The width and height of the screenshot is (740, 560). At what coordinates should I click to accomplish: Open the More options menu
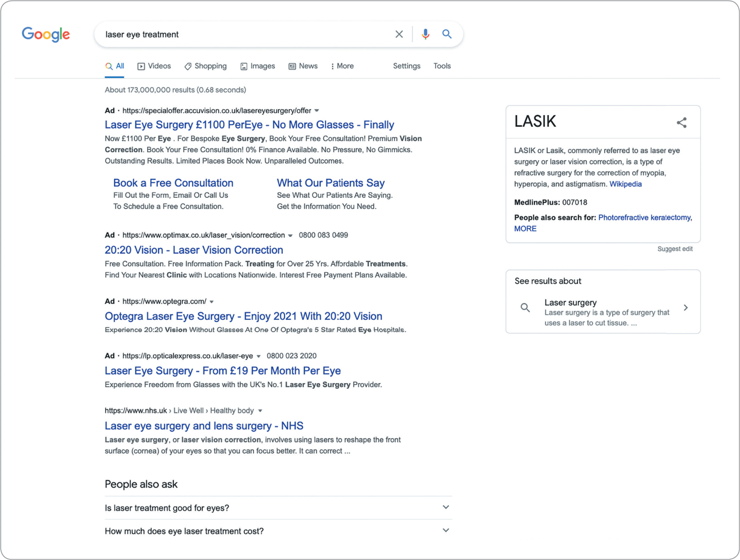tap(342, 66)
